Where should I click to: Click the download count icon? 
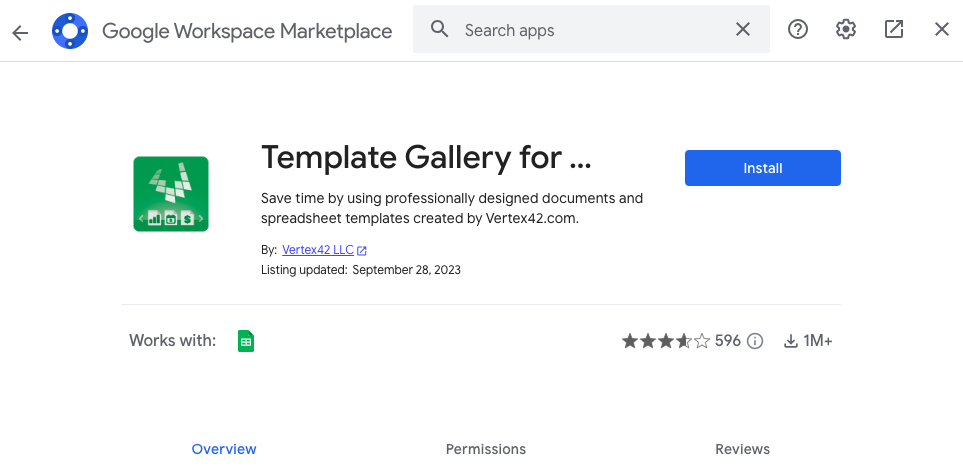(x=791, y=341)
